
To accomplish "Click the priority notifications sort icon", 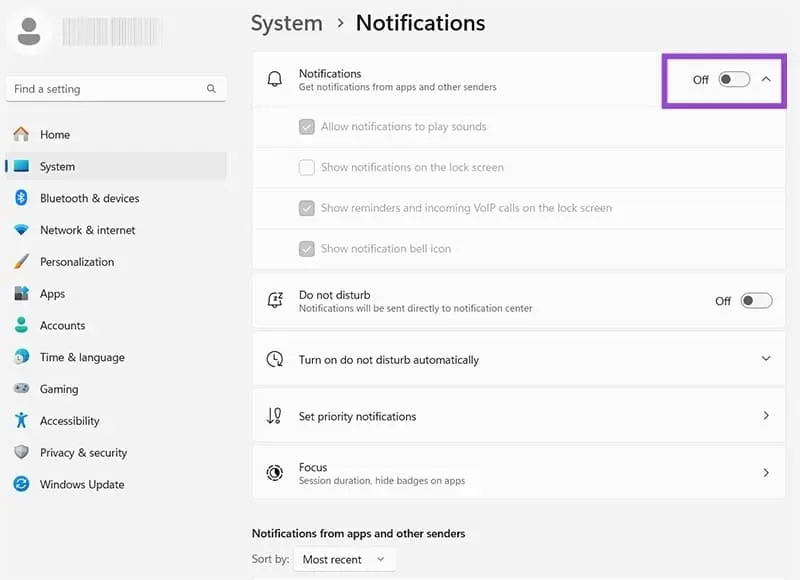I will tap(274, 416).
